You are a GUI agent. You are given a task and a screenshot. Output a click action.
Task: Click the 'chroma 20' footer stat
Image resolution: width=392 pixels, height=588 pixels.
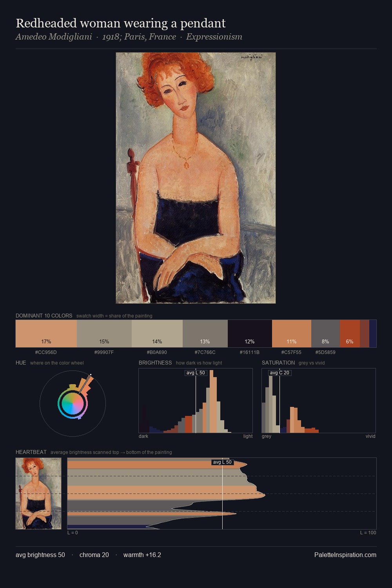pyautogui.click(x=94, y=555)
